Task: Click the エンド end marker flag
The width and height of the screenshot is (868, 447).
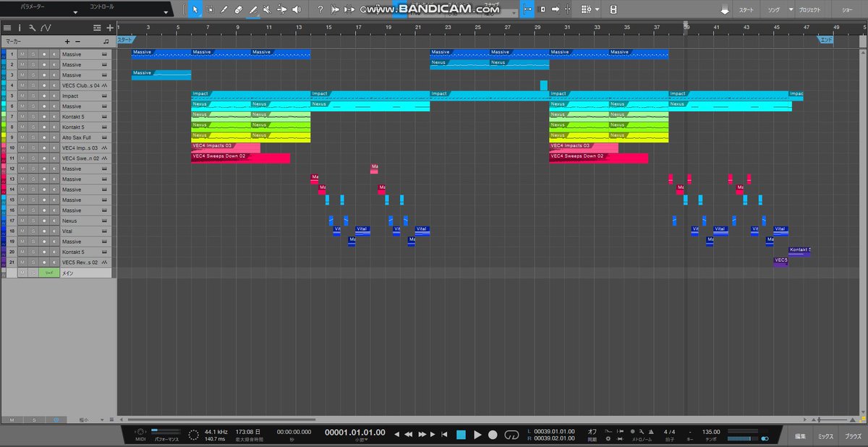Action: point(825,40)
